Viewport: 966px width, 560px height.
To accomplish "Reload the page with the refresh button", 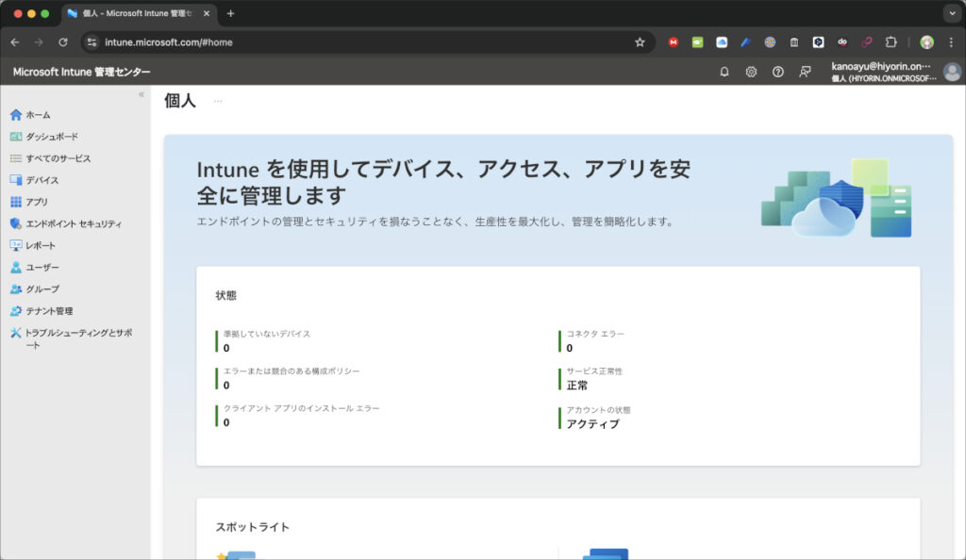I will click(x=63, y=41).
